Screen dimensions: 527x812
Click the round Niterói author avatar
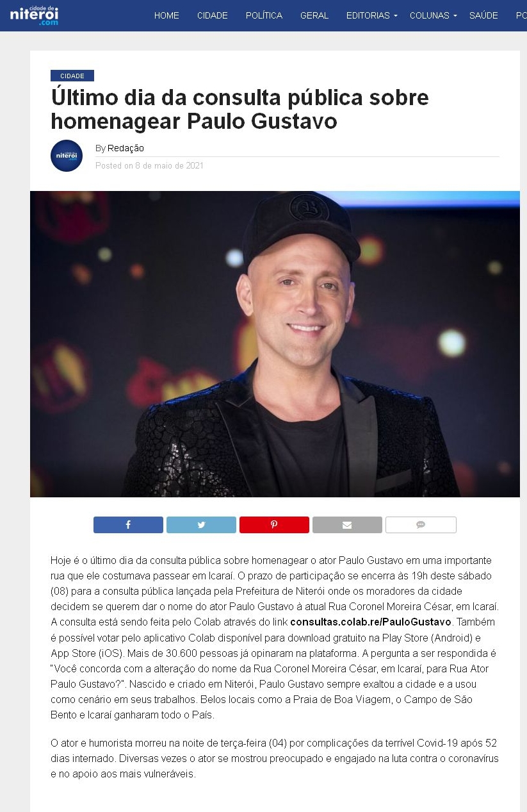(67, 156)
